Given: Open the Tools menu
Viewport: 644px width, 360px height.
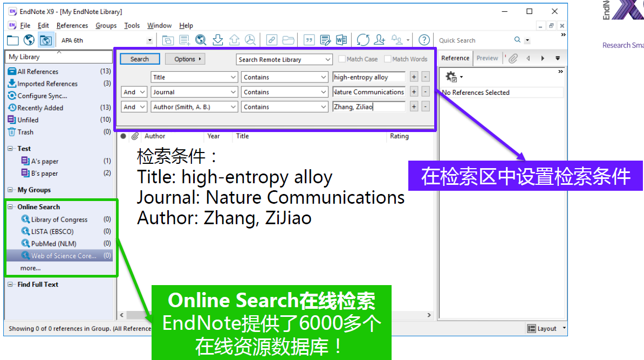Looking at the screenshot, I should coord(132,25).
